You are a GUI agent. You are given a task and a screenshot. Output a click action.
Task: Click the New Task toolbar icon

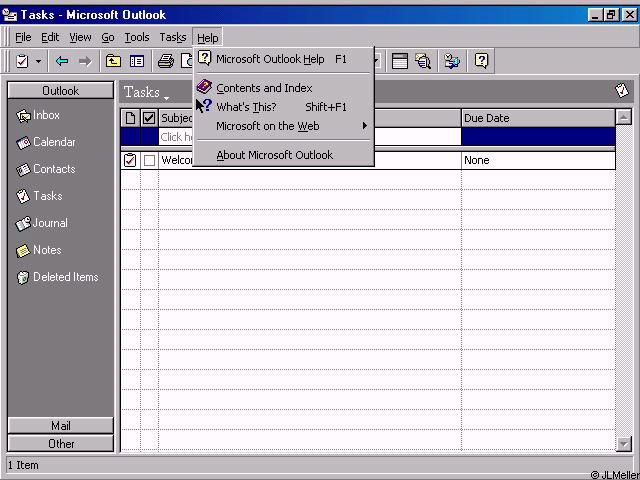[22, 61]
